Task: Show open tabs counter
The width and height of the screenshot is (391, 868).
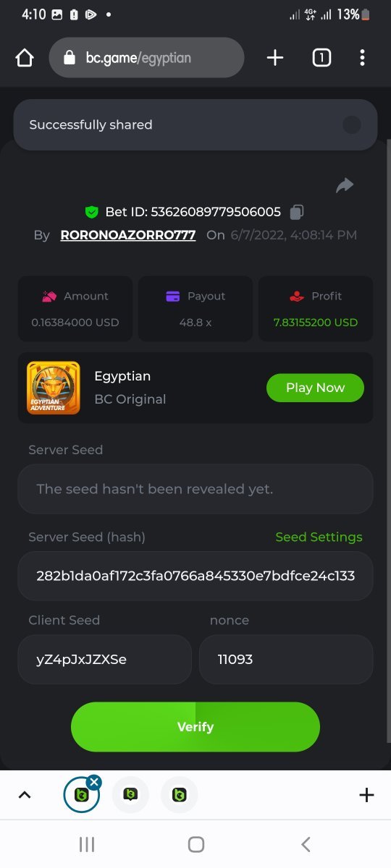Action: pyautogui.click(x=321, y=58)
